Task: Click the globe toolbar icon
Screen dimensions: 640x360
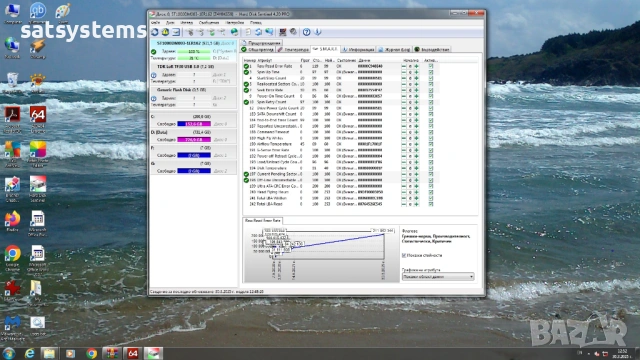Action: pyautogui.click(x=234, y=32)
